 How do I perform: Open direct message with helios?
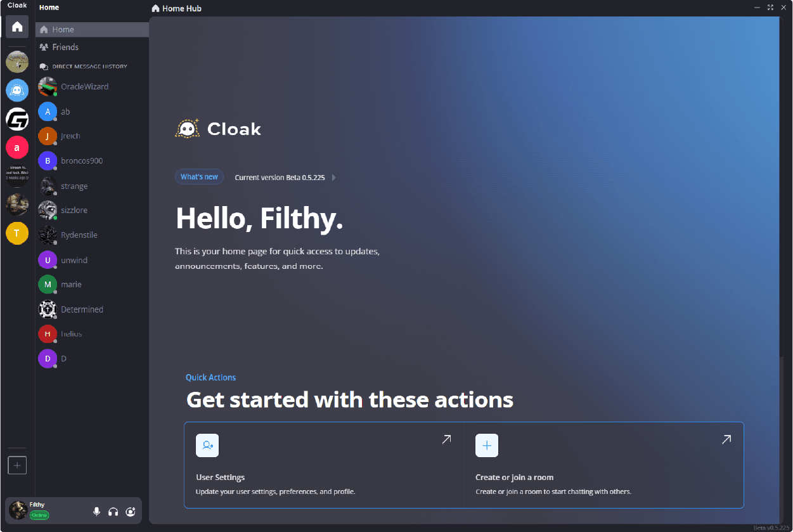pyautogui.click(x=92, y=334)
